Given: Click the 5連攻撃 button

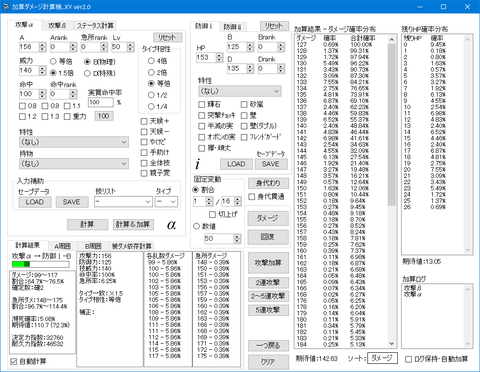Looking at the screenshot, I should coord(268,310).
